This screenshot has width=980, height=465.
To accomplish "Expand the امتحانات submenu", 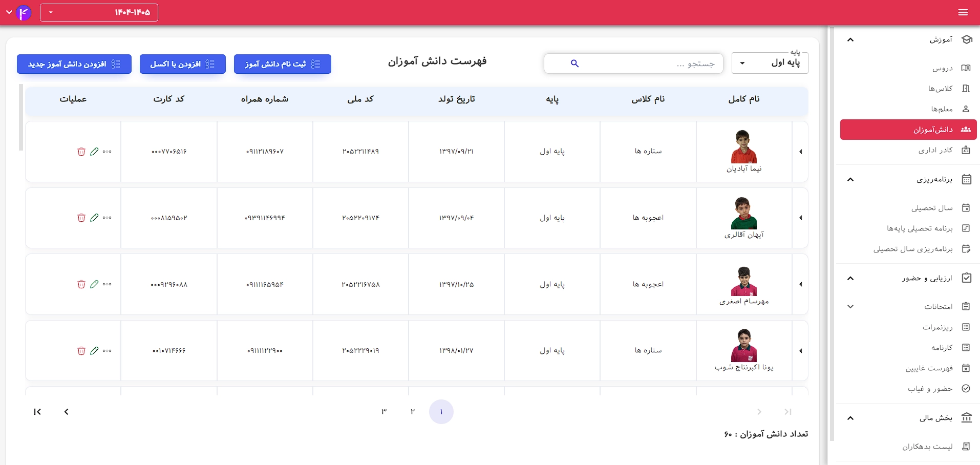I will (x=850, y=307).
